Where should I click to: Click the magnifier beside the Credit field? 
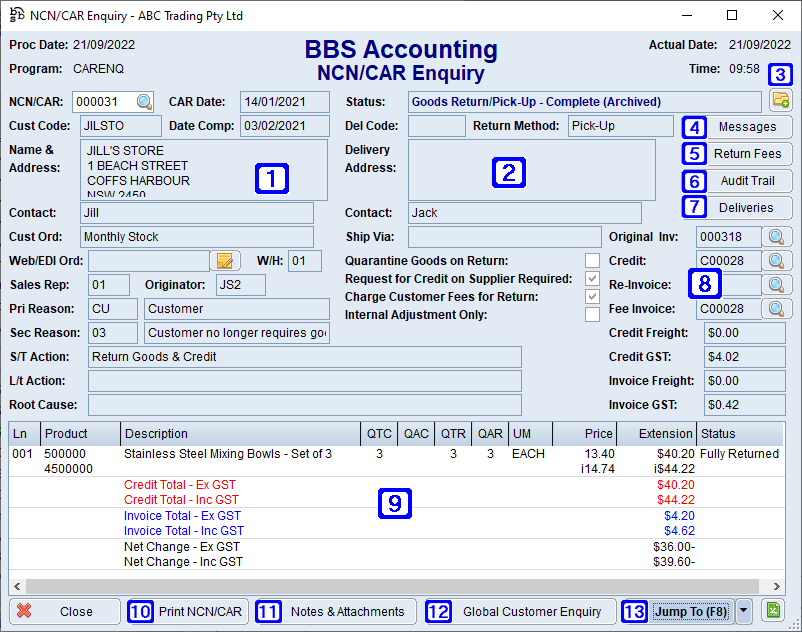[775, 261]
